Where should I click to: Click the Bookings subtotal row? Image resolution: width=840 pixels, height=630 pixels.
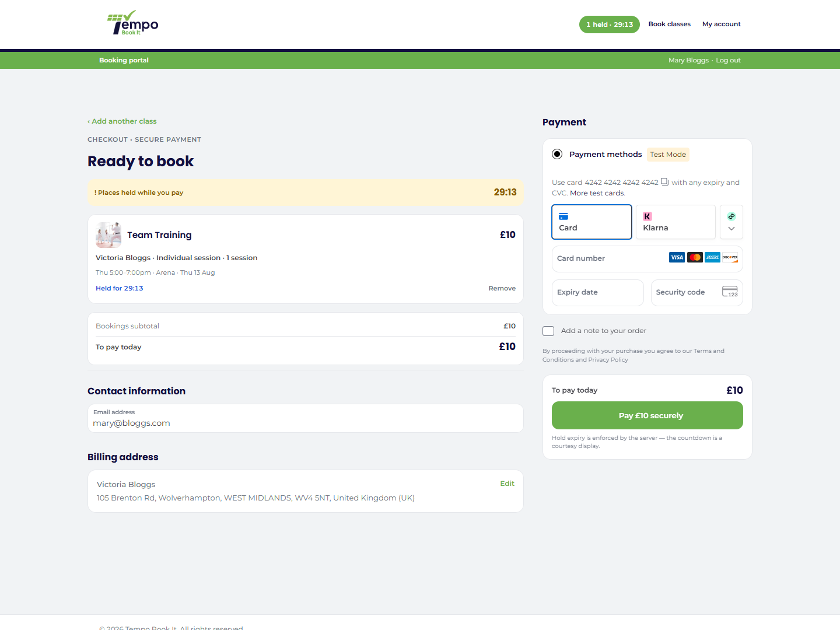(306, 326)
